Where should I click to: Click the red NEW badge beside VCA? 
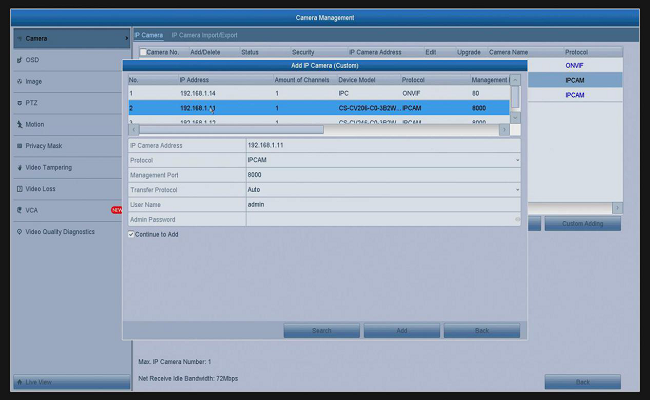click(x=116, y=210)
